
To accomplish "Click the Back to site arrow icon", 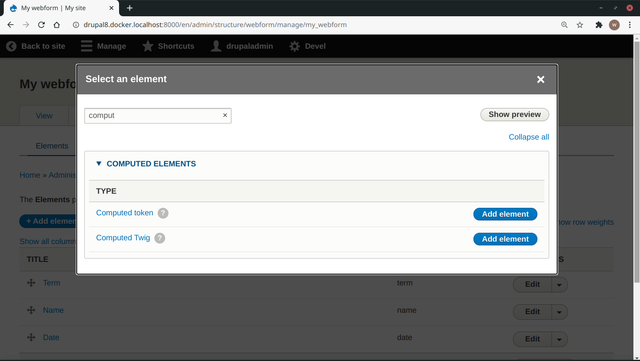I will click(x=11, y=46).
